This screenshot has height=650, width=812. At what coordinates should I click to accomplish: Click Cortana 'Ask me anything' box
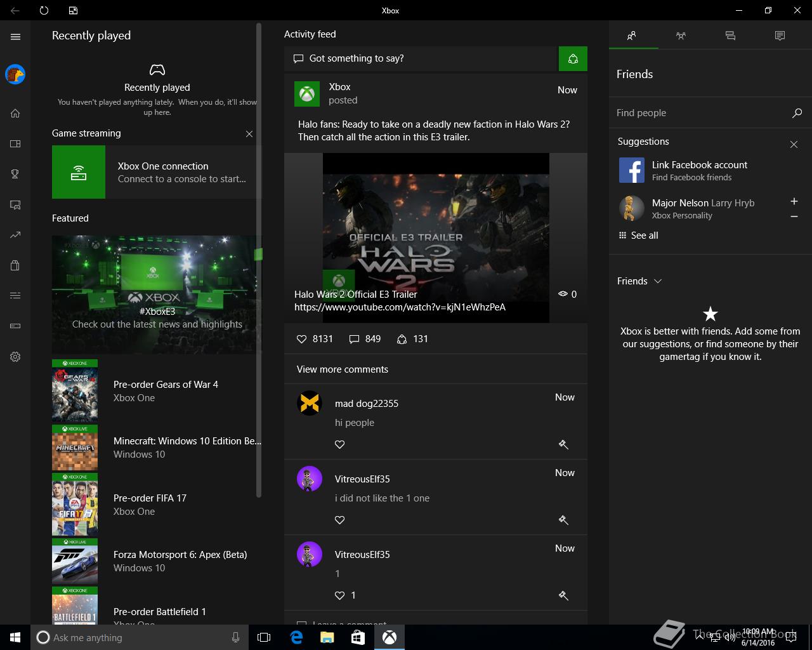(x=139, y=637)
